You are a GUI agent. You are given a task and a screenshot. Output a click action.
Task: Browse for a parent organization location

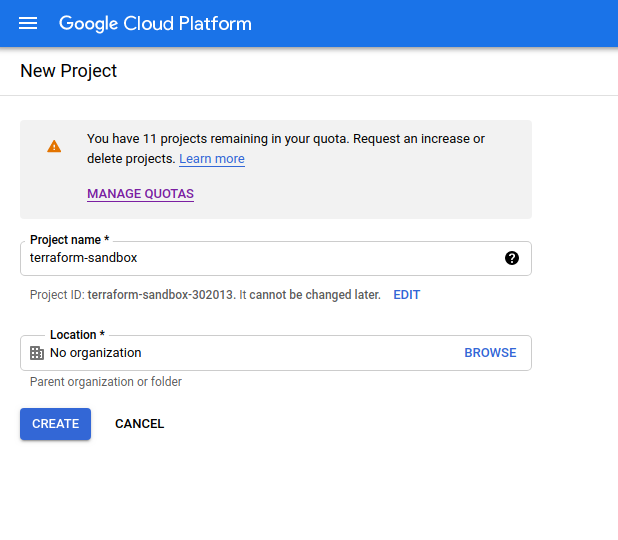click(x=490, y=353)
